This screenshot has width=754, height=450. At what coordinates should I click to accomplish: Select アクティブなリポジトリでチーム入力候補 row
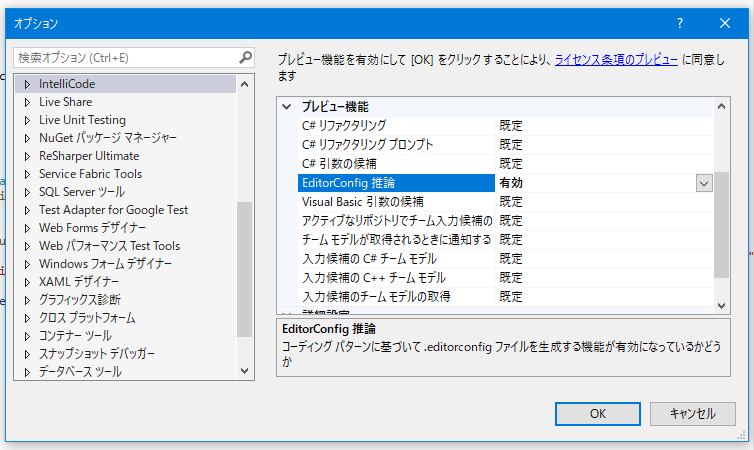(x=505, y=221)
